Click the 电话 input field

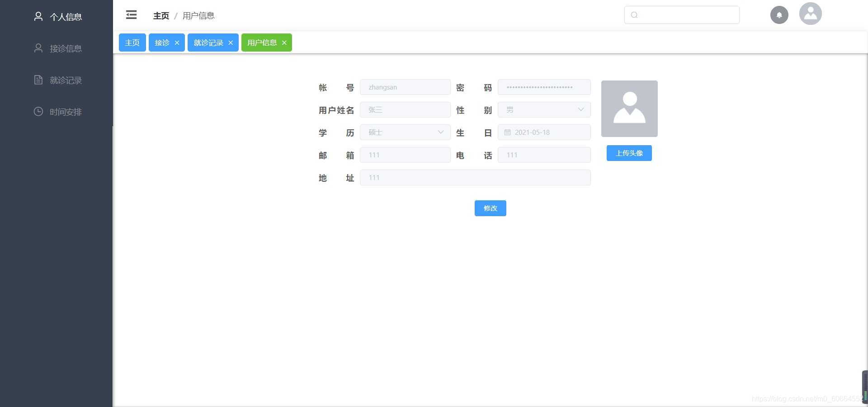(x=544, y=155)
